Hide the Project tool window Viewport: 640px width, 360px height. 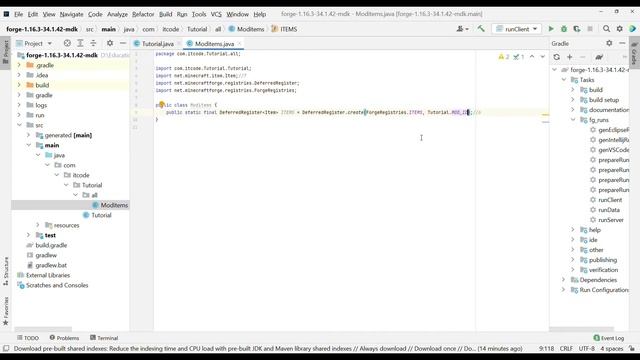(x=123, y=43)
